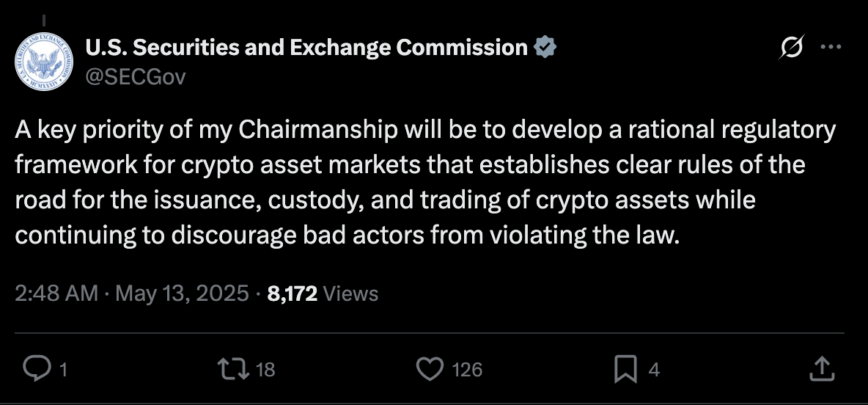This screenshot has height=405, width=868.
Task: Click the bookmark count of 4
Action: (655, 370)
